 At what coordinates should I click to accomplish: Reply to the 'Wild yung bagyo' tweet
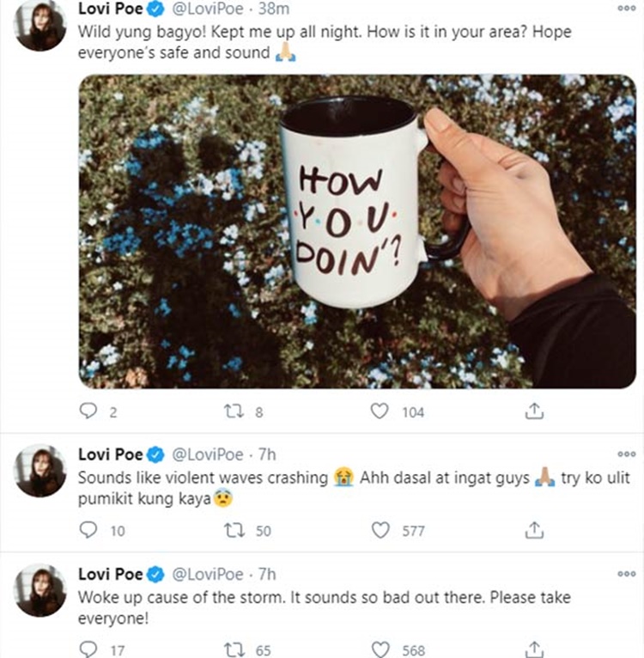click(88, 411)
